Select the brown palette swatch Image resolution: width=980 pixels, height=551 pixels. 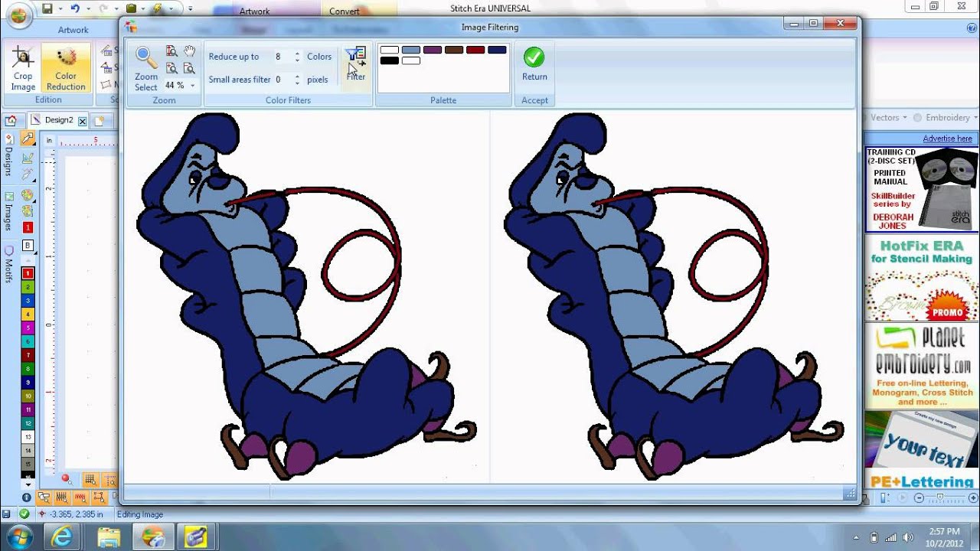(x=454, y=50)
